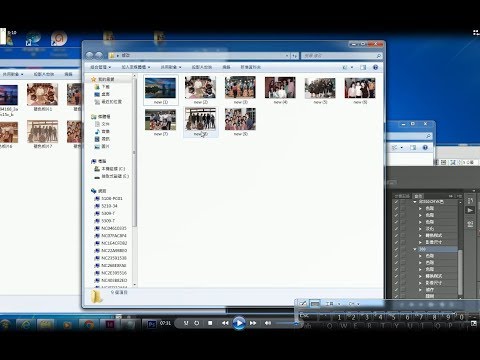Toggle checkmark of the 300 action set
480x360 pixels.
click(396, 249)
